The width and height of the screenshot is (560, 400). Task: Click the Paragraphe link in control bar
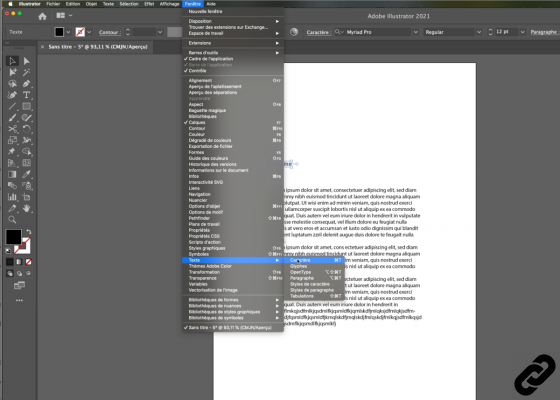click(544, 32)
